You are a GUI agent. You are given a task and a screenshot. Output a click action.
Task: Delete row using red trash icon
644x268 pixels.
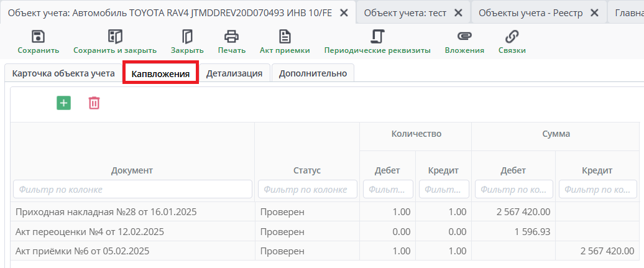[94, 103]
